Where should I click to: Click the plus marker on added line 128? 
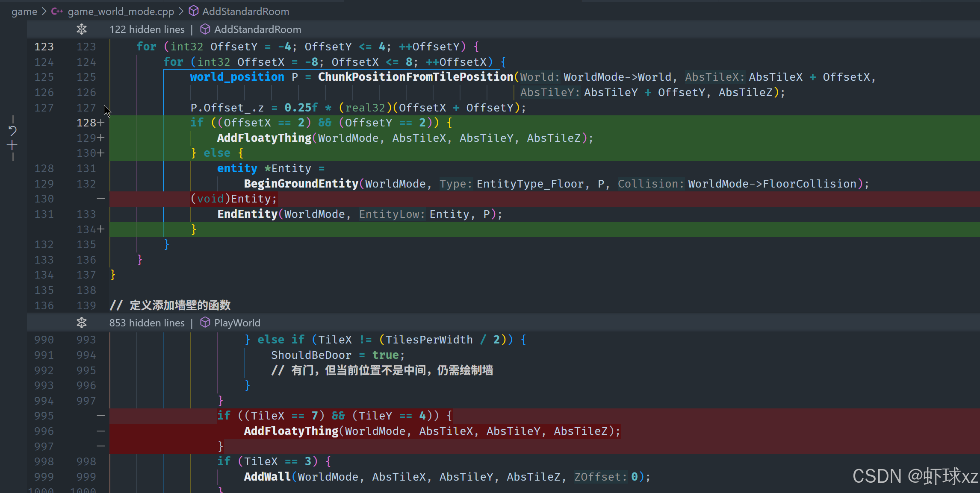[x=101, y=123]
